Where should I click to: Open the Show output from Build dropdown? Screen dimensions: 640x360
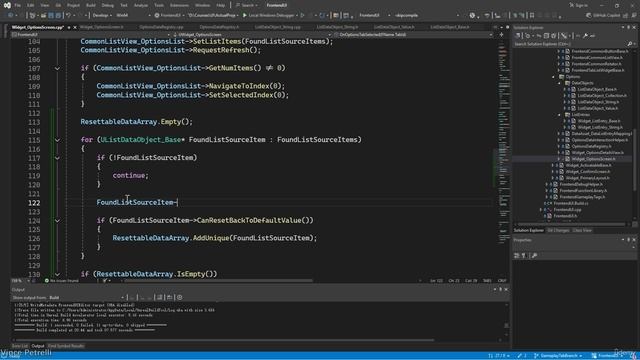87,298
